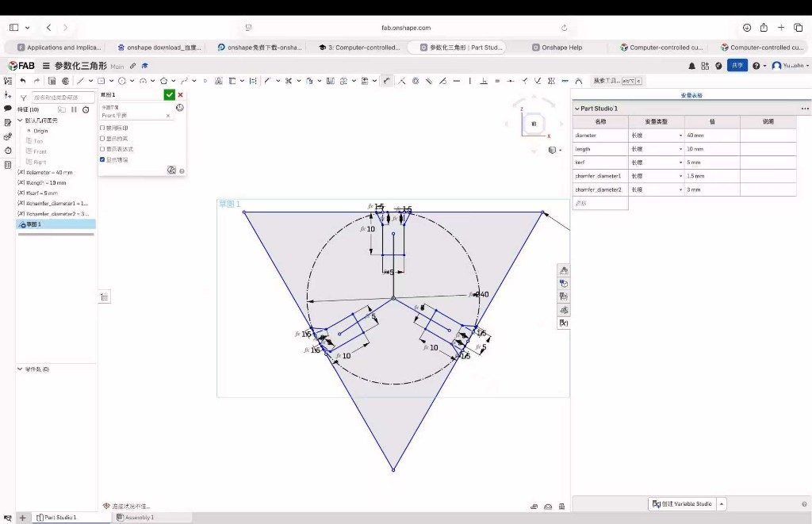Click browser downloads icon
812x524 pixels.
747,28
